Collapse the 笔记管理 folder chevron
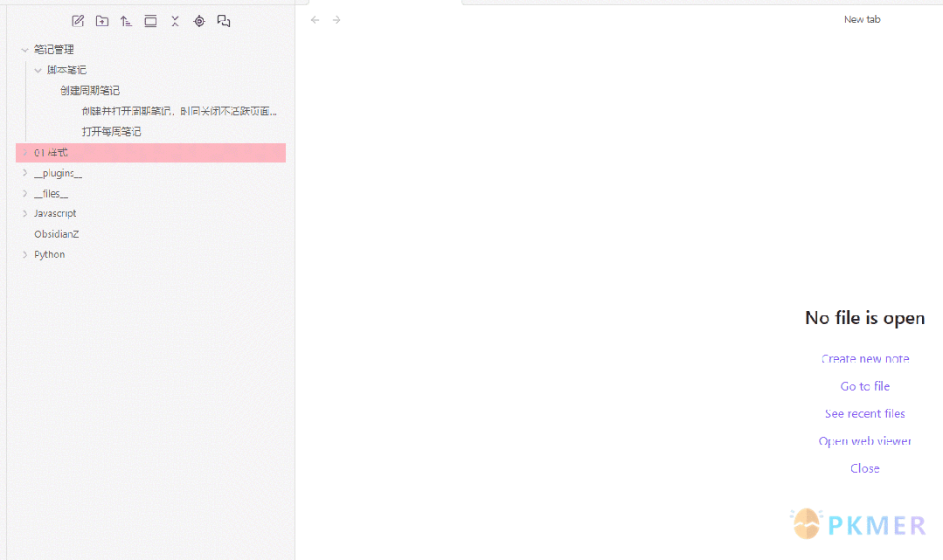The height and width of the screenshot is (560, 943). [24, 50]
